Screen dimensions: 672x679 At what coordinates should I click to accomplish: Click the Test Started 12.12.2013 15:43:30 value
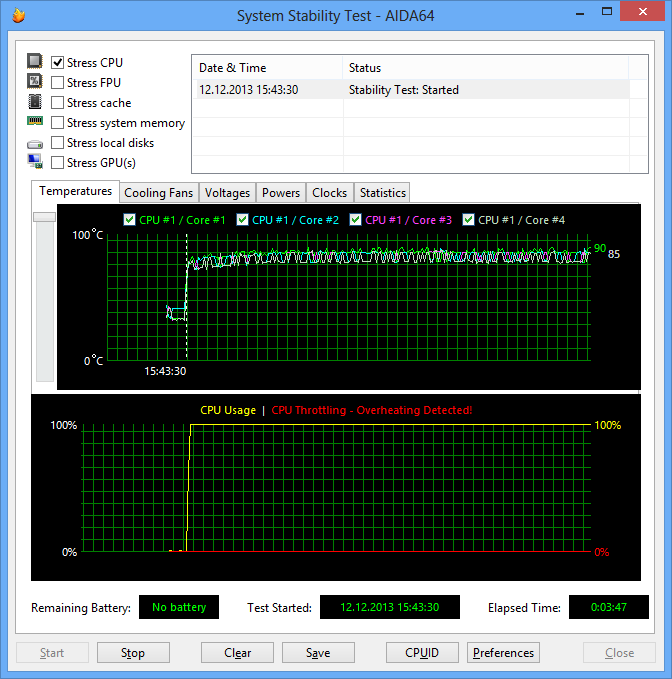tap(390, 607)
